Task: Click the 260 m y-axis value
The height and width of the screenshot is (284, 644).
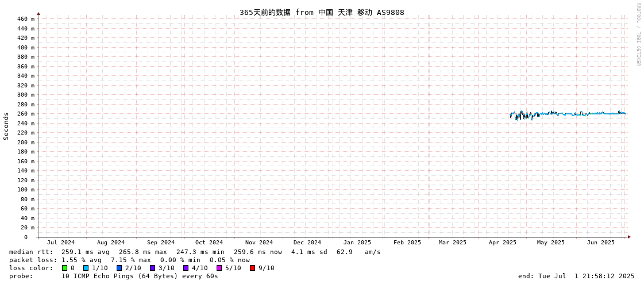Action: point(26,114)
